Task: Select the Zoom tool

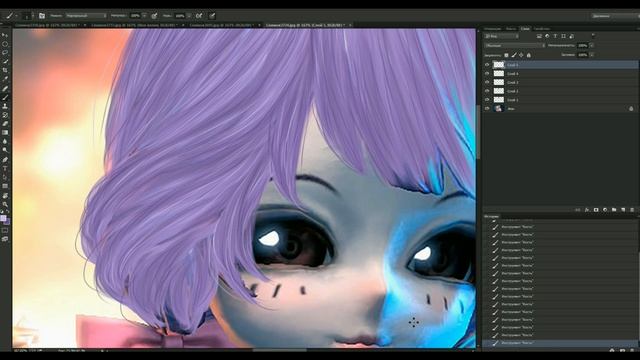Action: pyautogui.click(x=5, y=204)
